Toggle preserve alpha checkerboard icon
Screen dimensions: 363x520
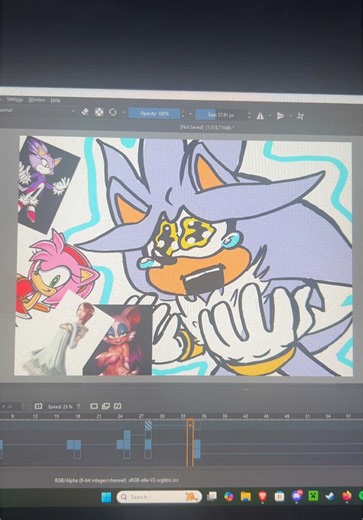point(99,112)
